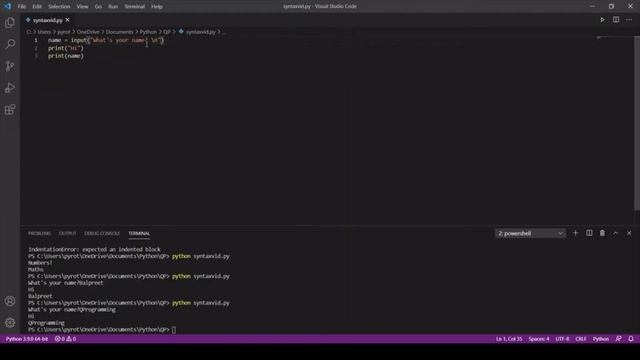Open Run and Debug view
The height and width of the screenshot is (360, 640).
[x=10, y=87]
